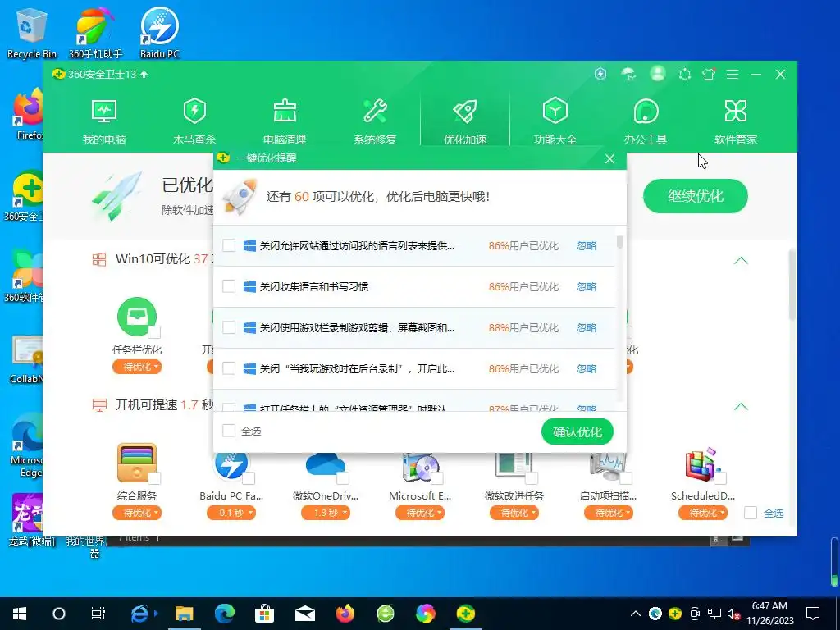Open Recycle Bin desktop icon
This screenshot has height=630, width=840.
click(32, 33)
